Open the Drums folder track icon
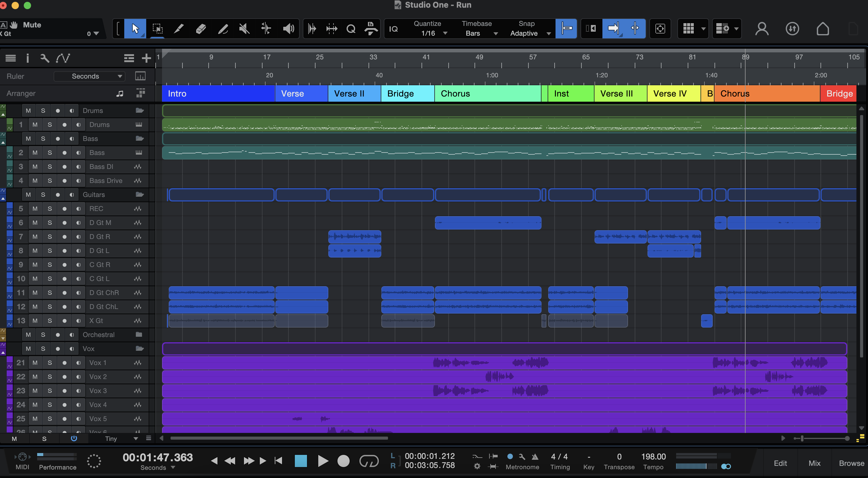This screenshot has height=478, width=868. click(139, 111)
